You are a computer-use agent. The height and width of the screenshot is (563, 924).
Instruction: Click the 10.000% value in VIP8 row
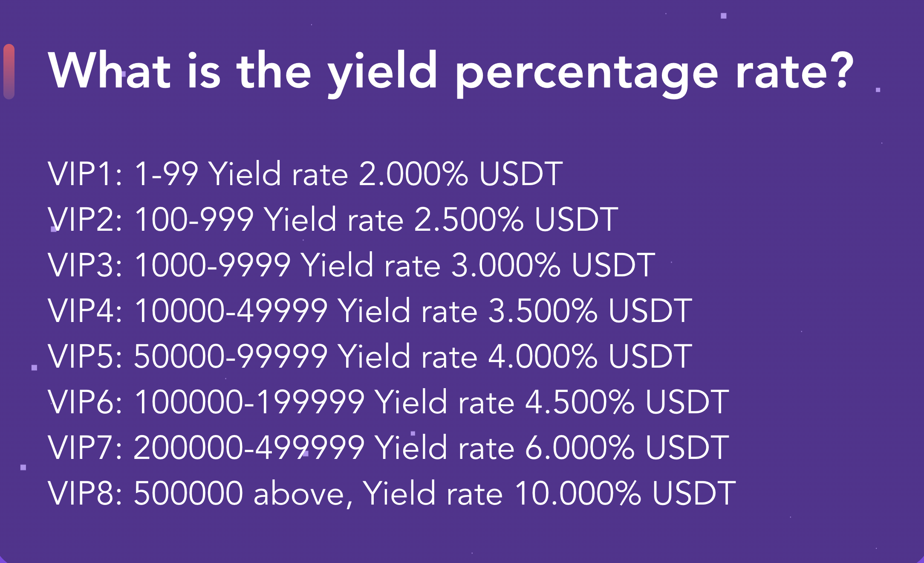(578, 493)
